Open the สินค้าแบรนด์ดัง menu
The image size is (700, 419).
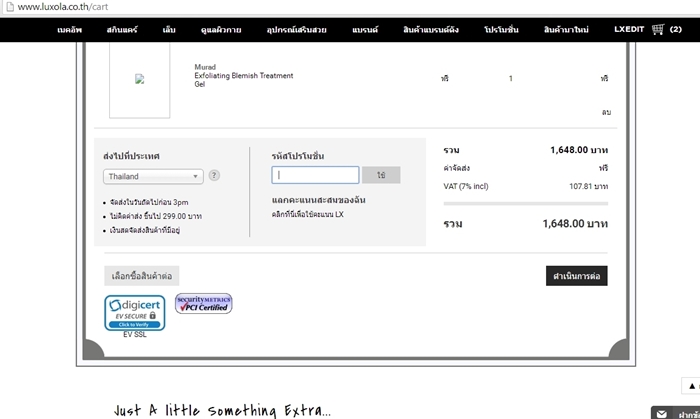pyautogui.click(x=431, y=30)
